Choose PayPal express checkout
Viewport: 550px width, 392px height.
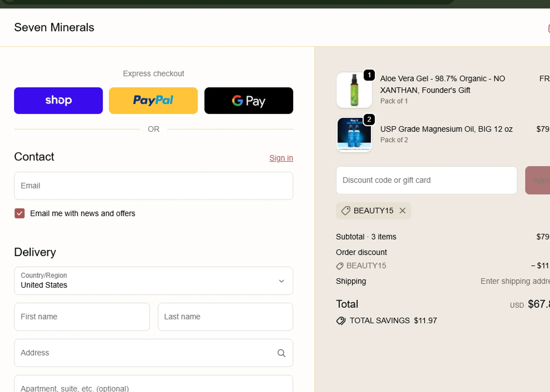(x=153, y=100)
